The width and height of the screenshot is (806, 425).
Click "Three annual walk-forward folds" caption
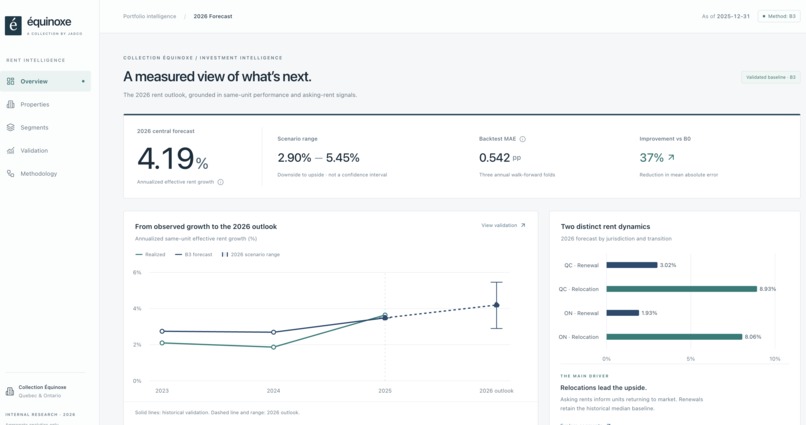tap(517, 175)
